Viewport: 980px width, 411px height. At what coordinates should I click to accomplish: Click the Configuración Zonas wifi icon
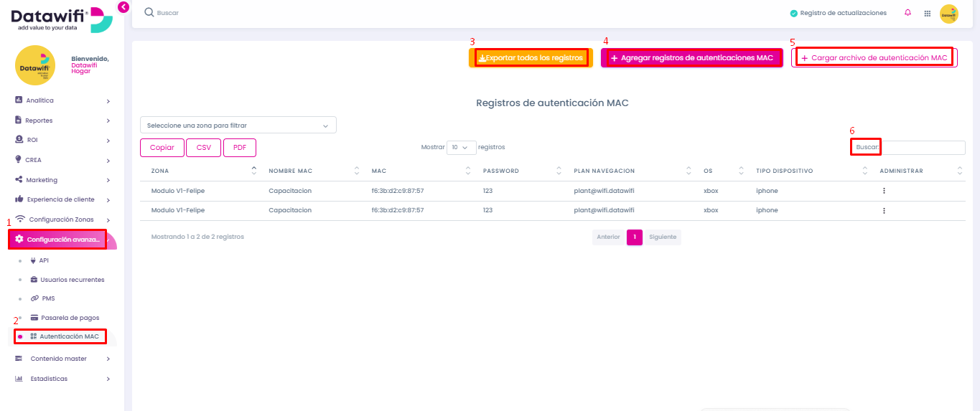point(21,219)
